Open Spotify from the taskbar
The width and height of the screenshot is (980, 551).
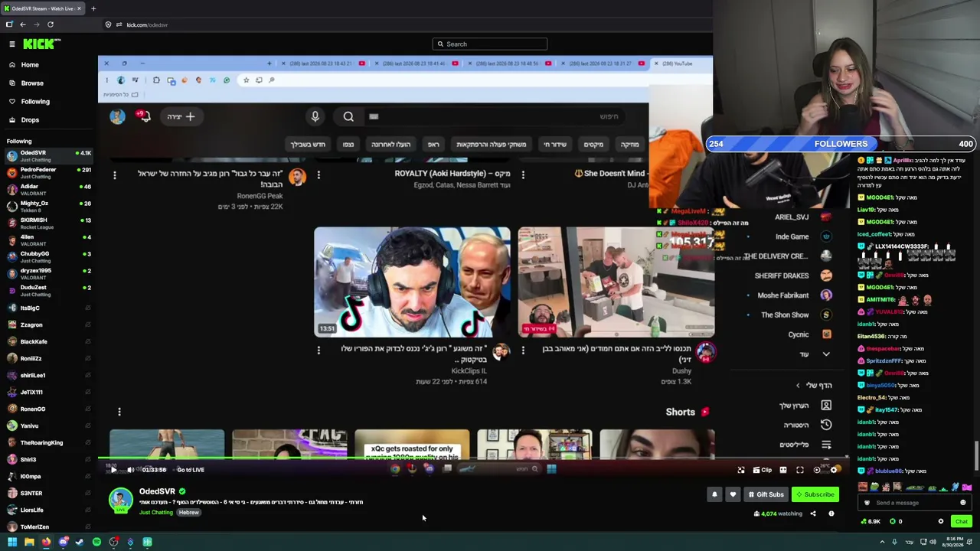pyautogui.click(x=96, y=542)
